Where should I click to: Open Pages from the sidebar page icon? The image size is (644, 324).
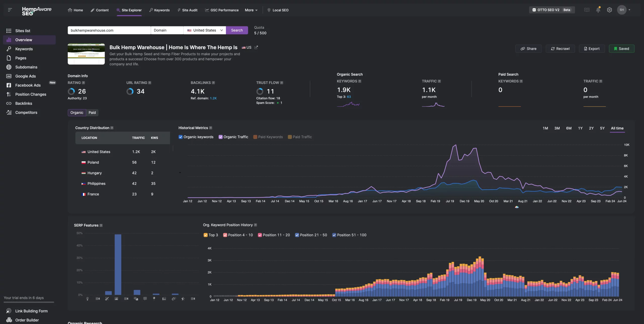pos(9,58)
